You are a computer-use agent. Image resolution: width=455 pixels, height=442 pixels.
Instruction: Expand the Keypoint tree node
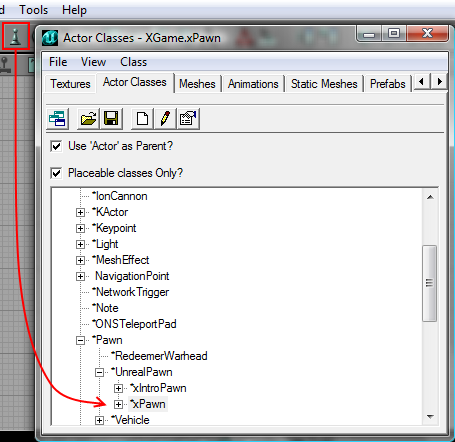(x=80, y=228)
